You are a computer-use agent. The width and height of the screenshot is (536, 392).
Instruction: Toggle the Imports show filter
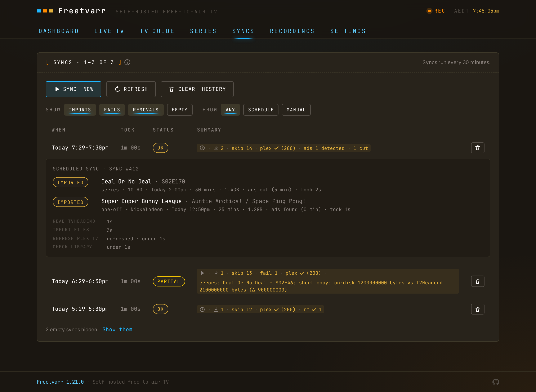pyautogui.click(x=80, y=110)
